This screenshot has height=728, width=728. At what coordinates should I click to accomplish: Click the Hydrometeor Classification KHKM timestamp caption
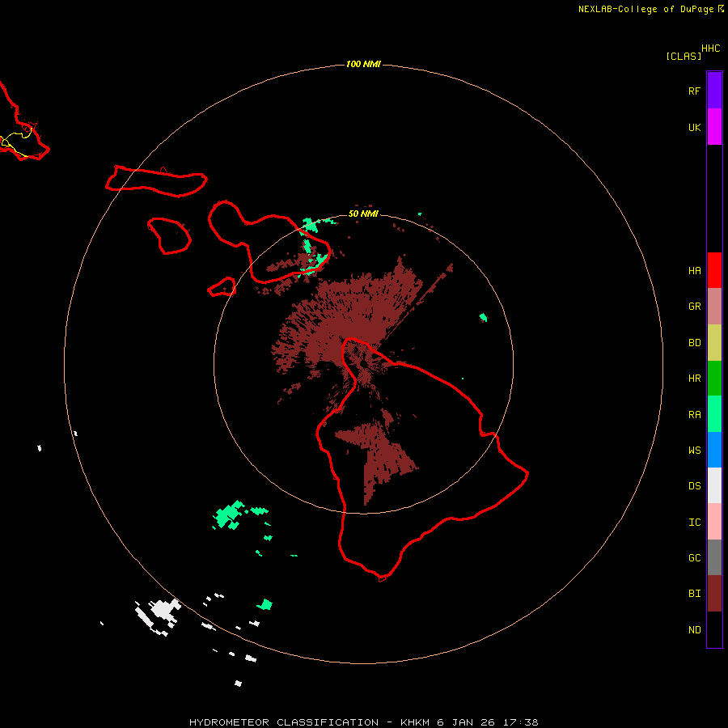[363, 722]
